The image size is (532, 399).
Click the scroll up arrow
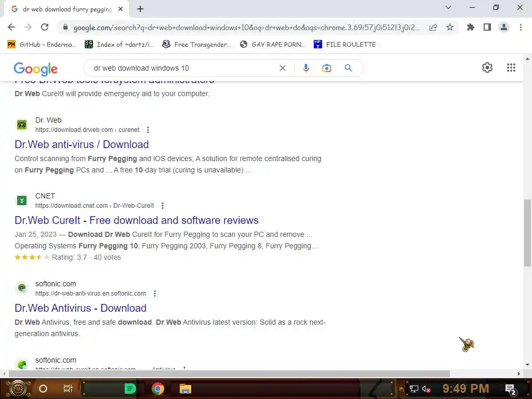pyautogui.click(x=527, y=59)
